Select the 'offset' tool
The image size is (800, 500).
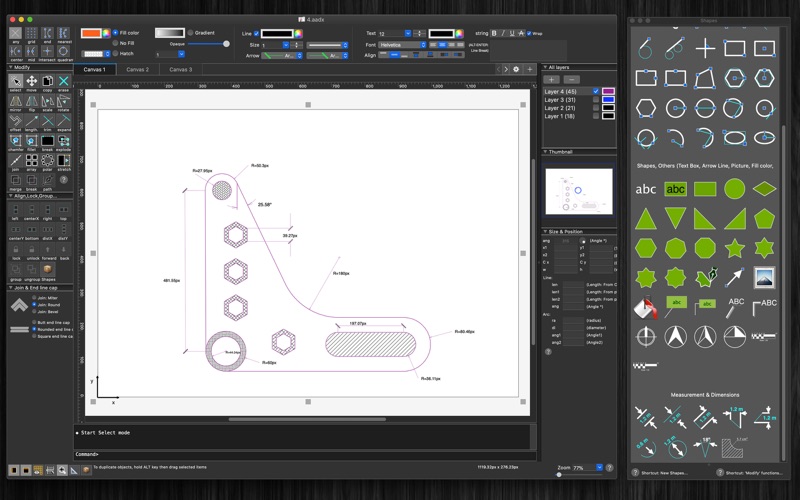[16, 120]
